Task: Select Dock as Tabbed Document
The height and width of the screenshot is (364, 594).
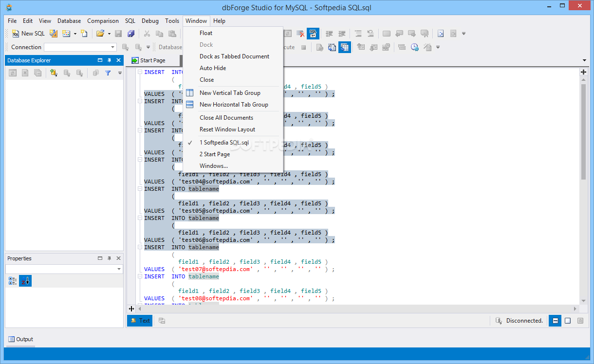Action: click(x=233, y=56)
